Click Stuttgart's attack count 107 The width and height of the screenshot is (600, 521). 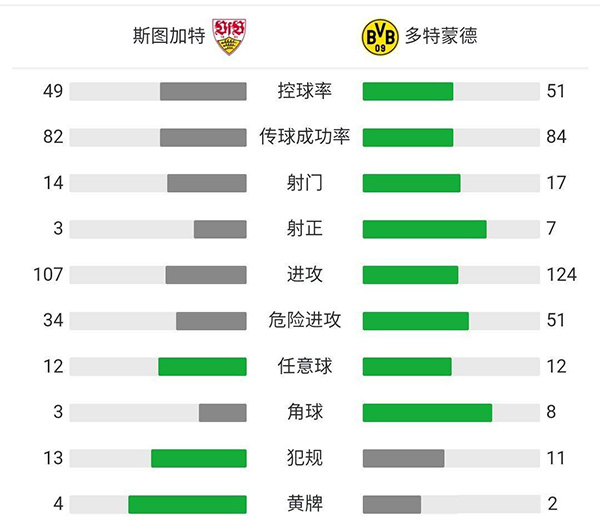pyautogui.click(x=47, y=275)
